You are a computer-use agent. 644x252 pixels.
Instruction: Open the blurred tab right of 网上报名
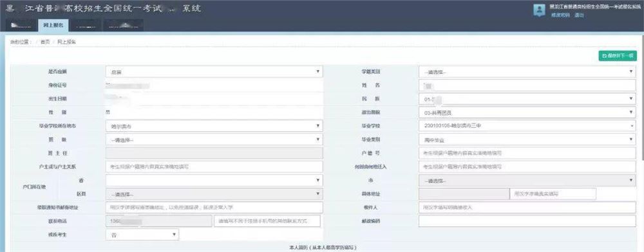click(86, 25)
